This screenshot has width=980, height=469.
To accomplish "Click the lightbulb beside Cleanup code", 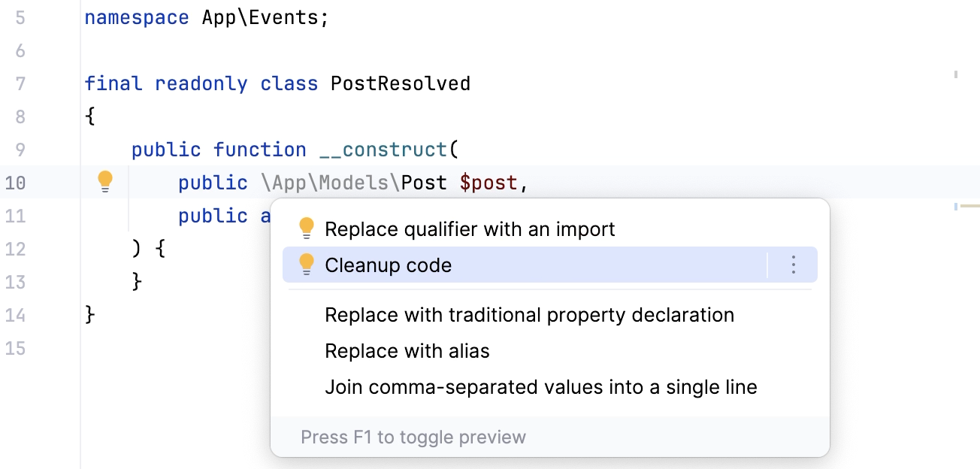I will point(307,265).
